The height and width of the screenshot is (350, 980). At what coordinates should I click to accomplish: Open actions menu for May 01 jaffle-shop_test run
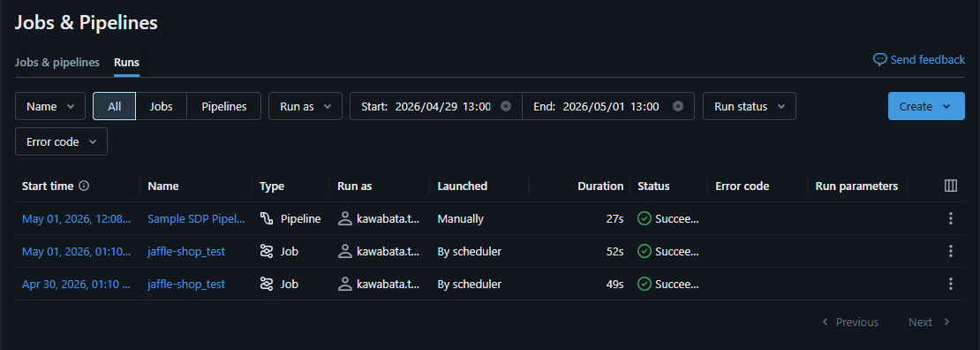pos(951,251)
